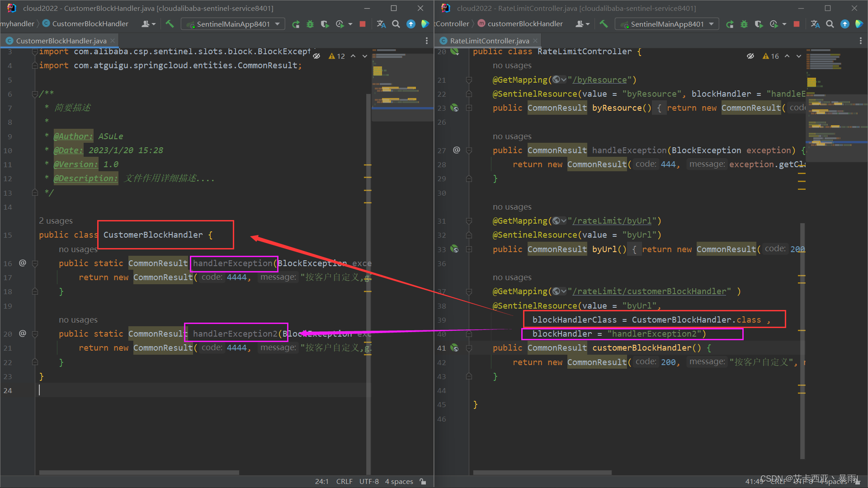Toggle the inspections eye in the left editor
The image size is (868, 488).
click(316, 56)
